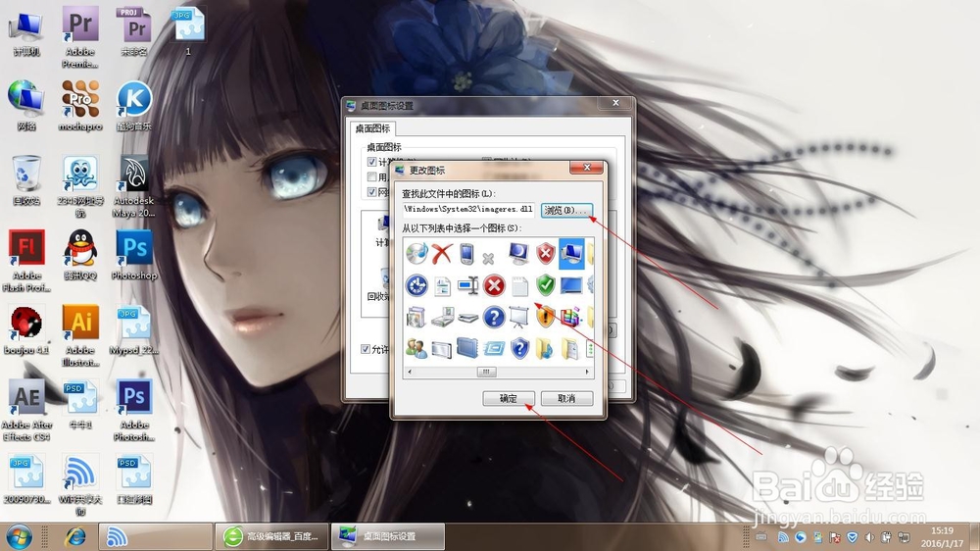
Task: Select Autodesk Maya desktop shortcut
Action: coord(133,186)
